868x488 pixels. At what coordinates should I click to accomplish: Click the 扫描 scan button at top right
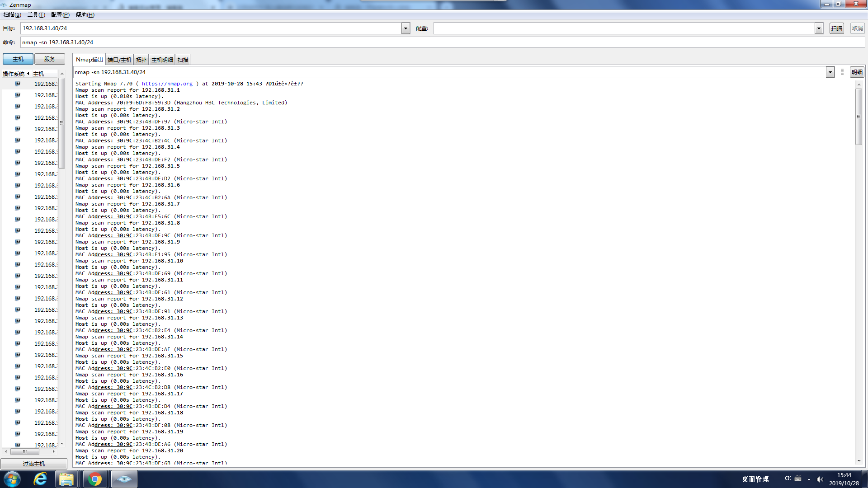(x=836, y=28)
